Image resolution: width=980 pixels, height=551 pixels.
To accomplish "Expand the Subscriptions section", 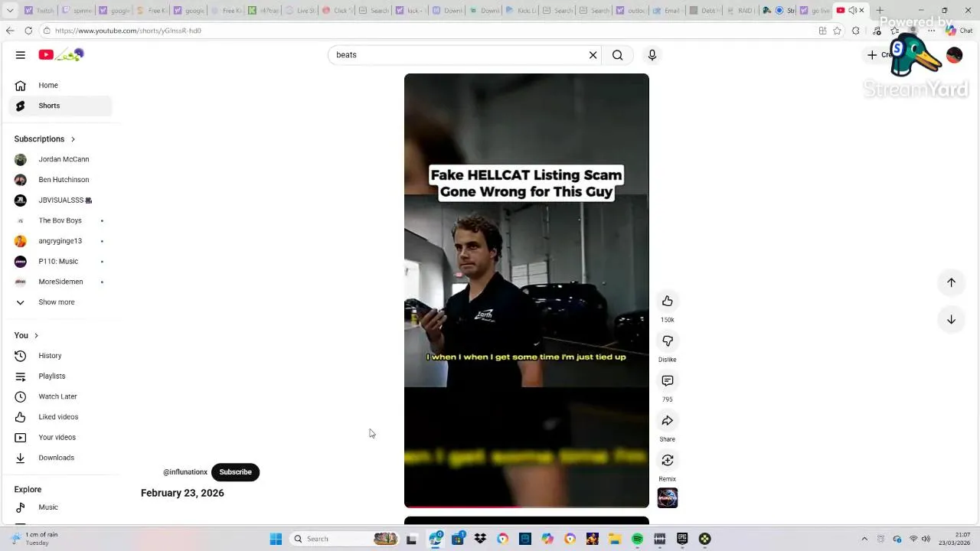I will (x=44, y=139).
